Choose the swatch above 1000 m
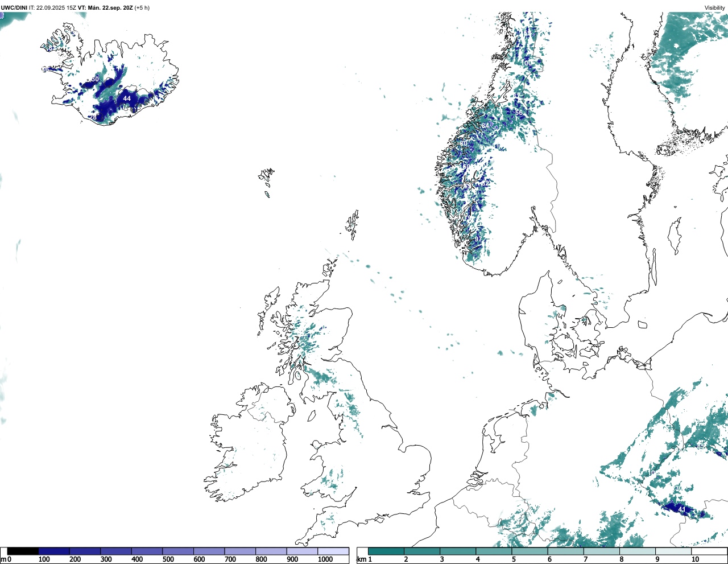Screen dimensions: 728x564 [333, 551]
